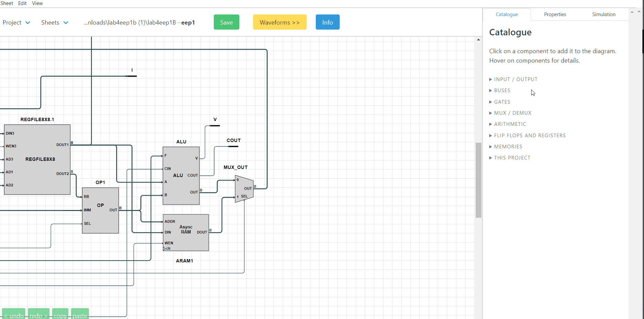Image resolution: width=644 pixels, height=319 pixels.
Task: Click the V output port
Action: coord(215,126)
